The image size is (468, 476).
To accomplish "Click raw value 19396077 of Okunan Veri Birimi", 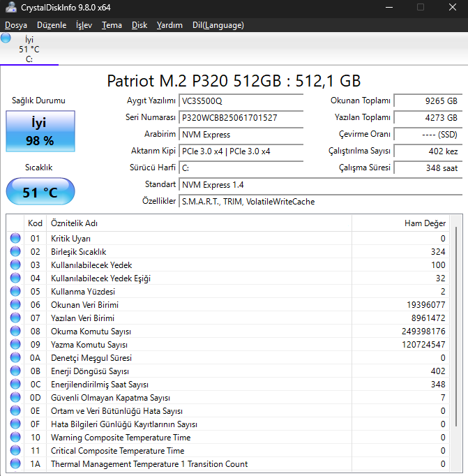I will [426, 305].
